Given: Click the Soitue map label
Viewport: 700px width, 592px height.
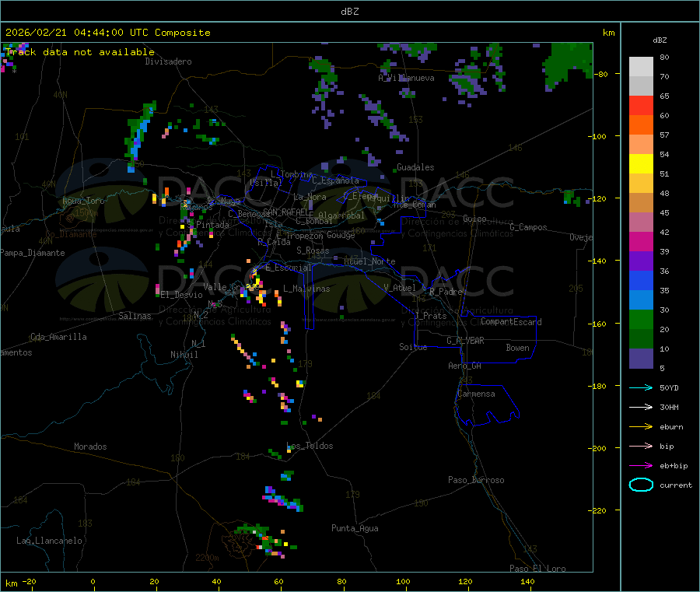Looking at the screenshot, I should click(x=414, y=347).
